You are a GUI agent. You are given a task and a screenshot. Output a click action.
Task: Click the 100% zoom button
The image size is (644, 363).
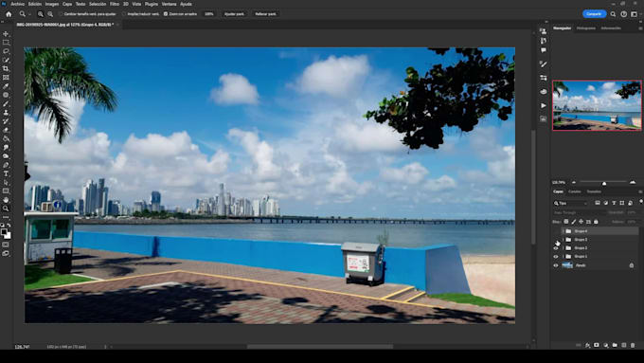pos(208,14)
